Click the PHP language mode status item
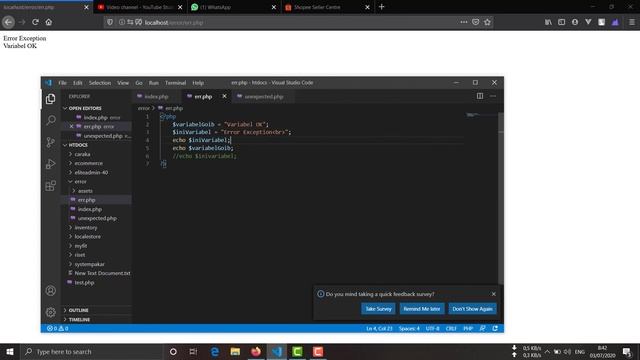 468,329
